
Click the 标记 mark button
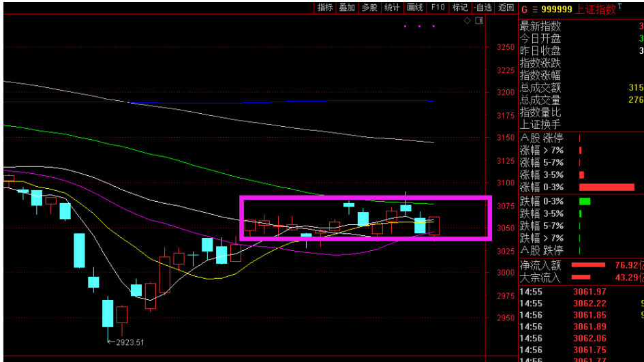460,7
